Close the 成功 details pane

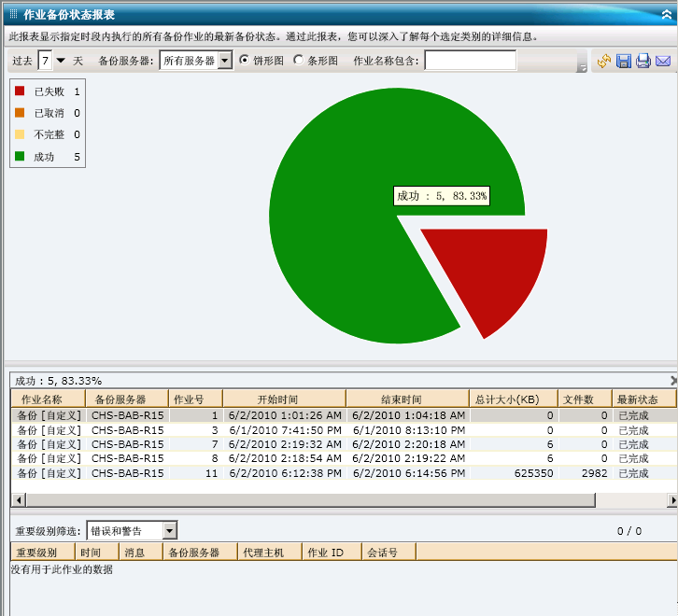[x=673, y=381]
